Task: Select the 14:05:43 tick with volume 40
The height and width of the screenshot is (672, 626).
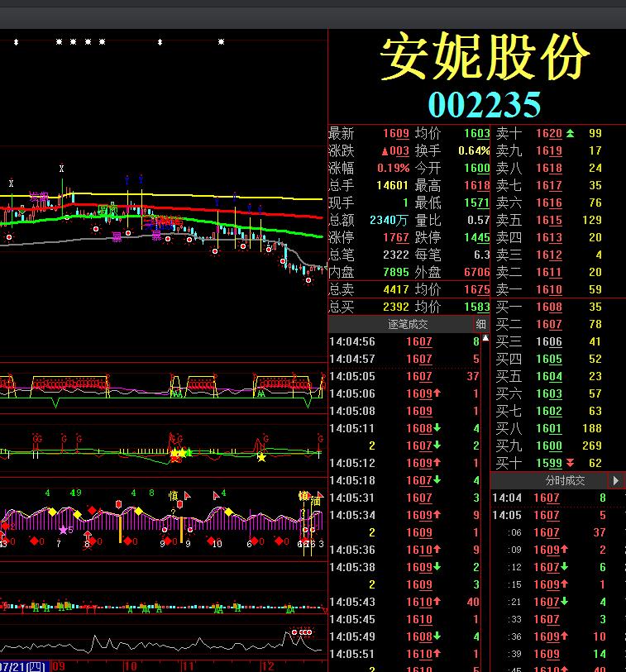Action: click(x=404, y=602)
